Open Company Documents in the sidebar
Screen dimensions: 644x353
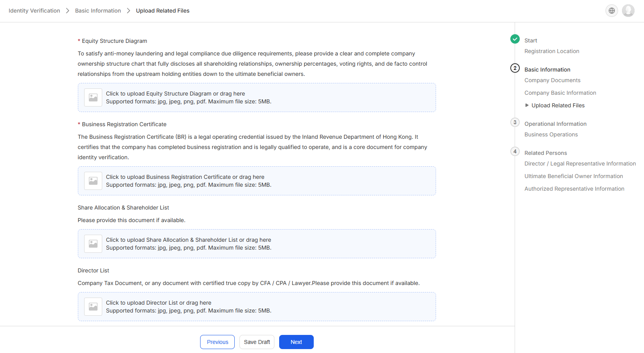(x=552, y=80)
